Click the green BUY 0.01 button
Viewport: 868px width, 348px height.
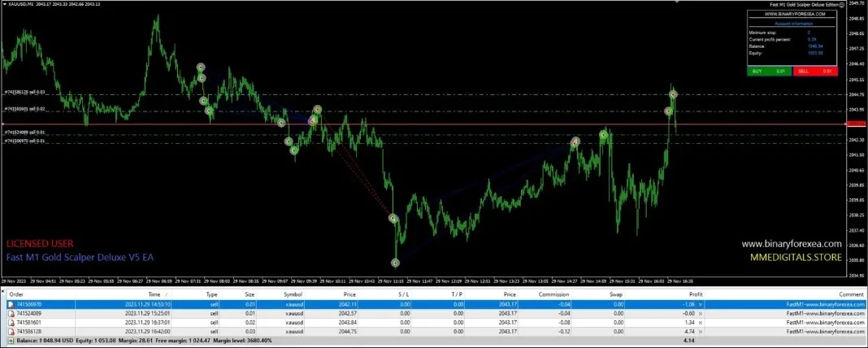tap(768, 71)
